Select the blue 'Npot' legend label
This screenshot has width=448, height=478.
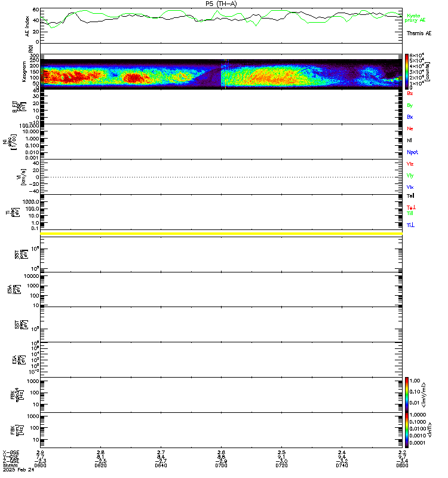[x=412, y=152]
